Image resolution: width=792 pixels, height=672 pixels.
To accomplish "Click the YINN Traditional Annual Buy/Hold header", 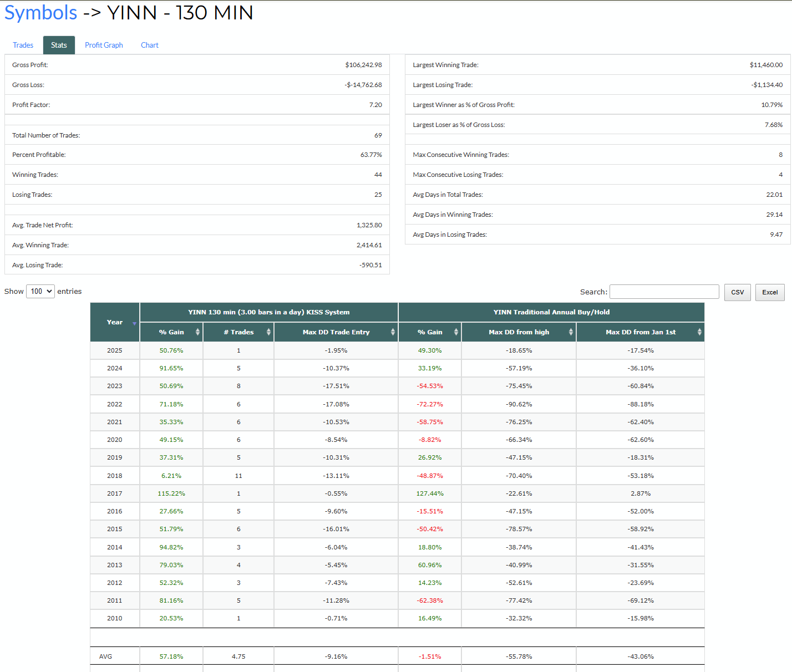I will 551,312.
